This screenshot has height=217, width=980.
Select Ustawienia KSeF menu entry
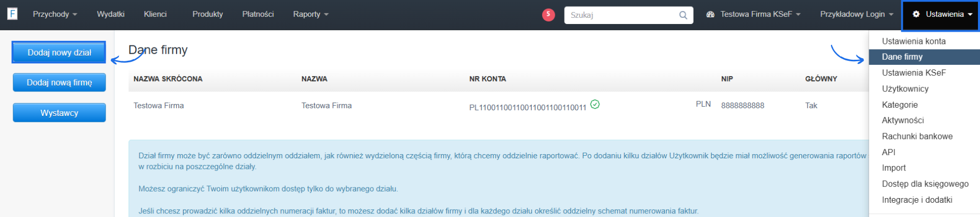[x=924, y=73]
